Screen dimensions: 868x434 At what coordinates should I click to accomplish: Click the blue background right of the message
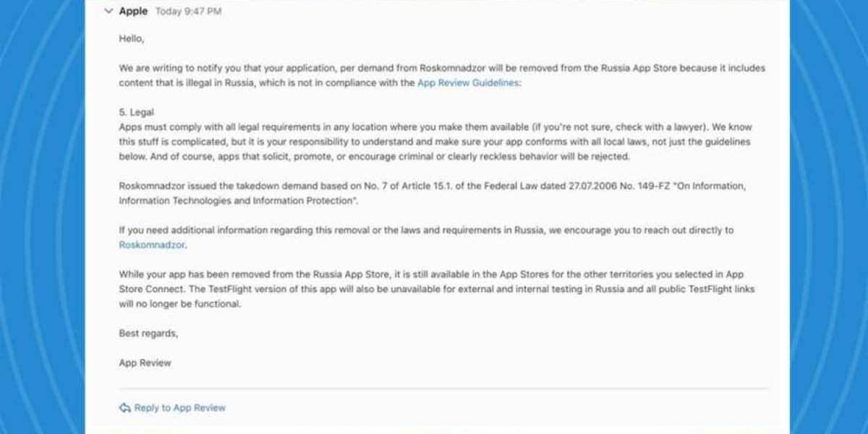pyautogui.click(x=829, y=217)
